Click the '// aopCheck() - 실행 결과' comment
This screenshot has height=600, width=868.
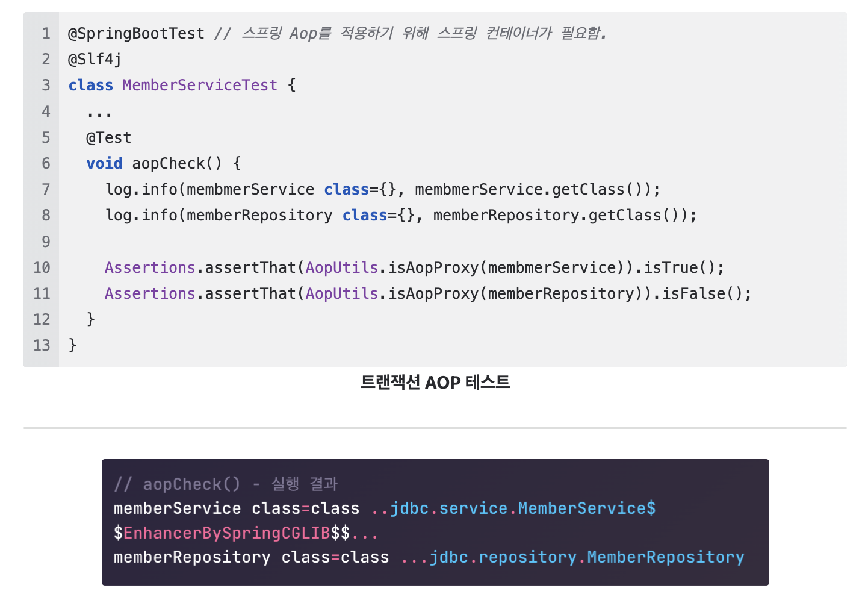(226, 484)
